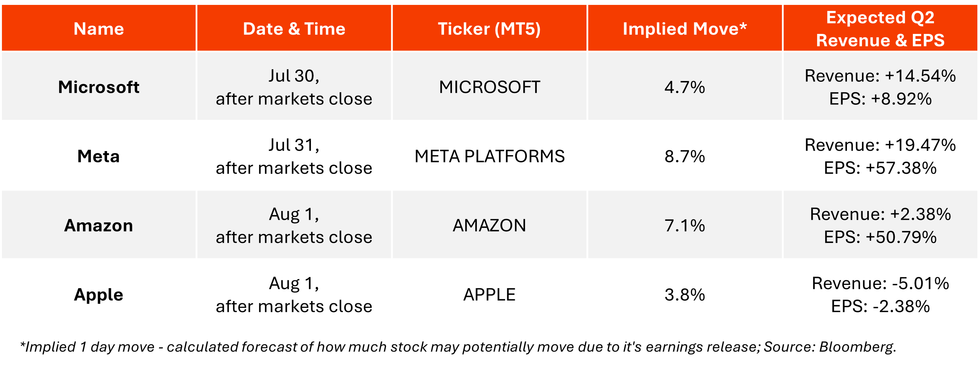980x367 pixels.
Task: Select the Jul 31 date cell
Action: (x=294, y=156)
